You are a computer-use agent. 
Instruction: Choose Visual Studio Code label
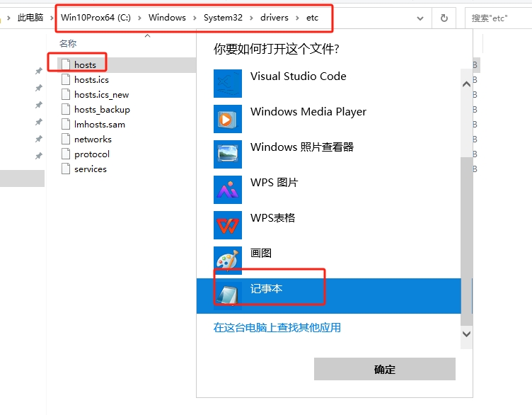(x=299, y=76)
